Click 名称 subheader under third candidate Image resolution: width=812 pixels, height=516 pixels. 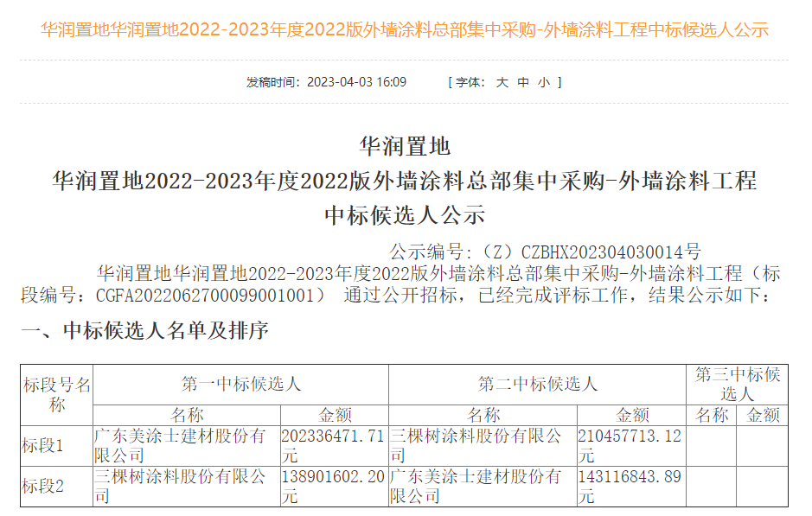(712, 415)
